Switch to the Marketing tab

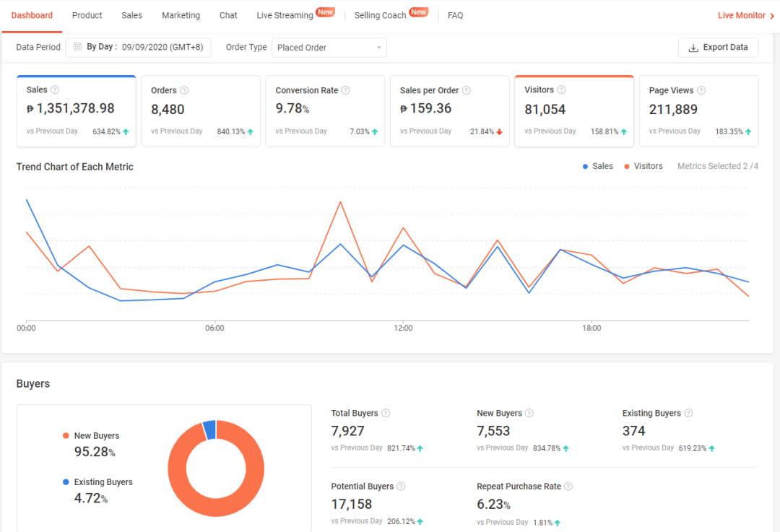[x=181, y=15]
